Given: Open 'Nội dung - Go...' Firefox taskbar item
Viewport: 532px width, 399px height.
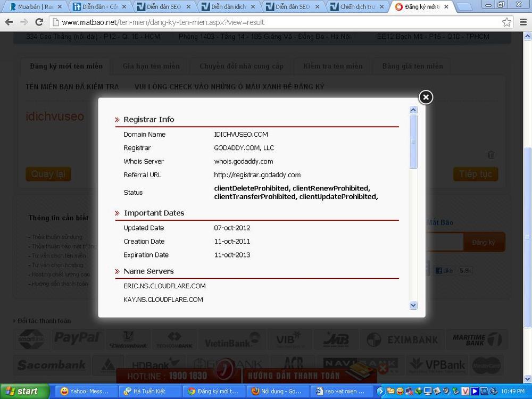Looking at the screenshot, I should tap(277, 391).
